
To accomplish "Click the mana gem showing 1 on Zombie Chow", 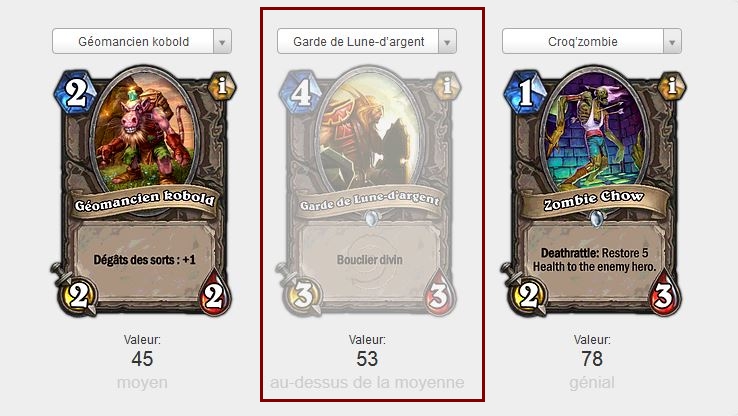I will pyautogui.click(x=525, y=92).
